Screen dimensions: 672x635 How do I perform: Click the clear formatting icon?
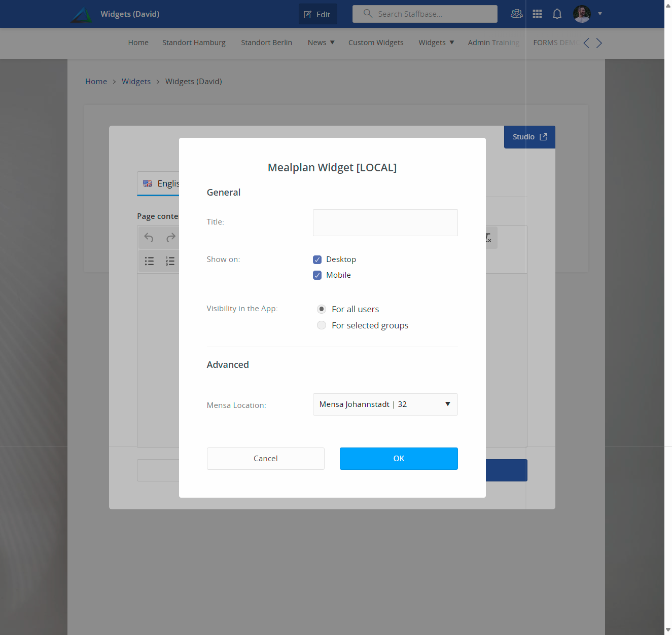click(x=487, y=237)
